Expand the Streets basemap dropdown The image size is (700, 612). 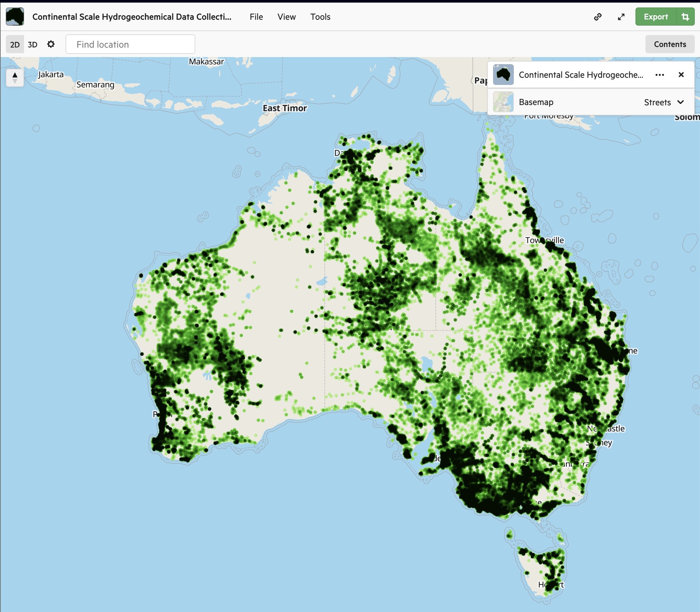[664, 102]
